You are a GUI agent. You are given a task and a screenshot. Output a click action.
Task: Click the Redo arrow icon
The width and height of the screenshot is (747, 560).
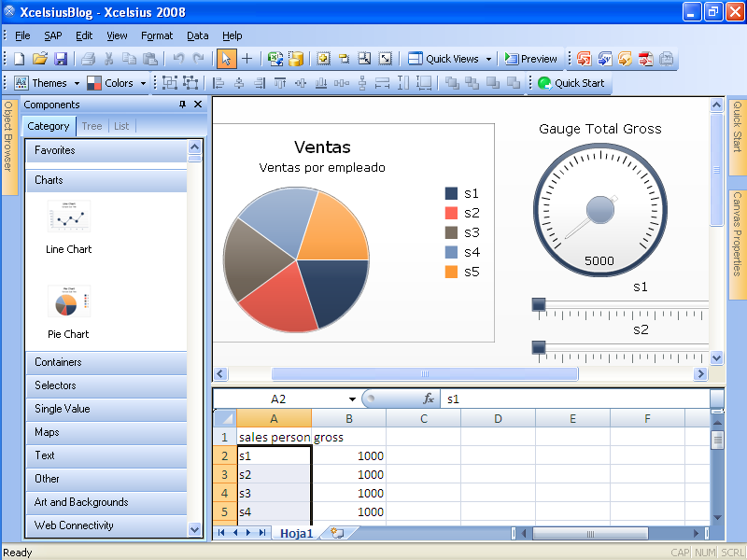[x=198, y=59]
